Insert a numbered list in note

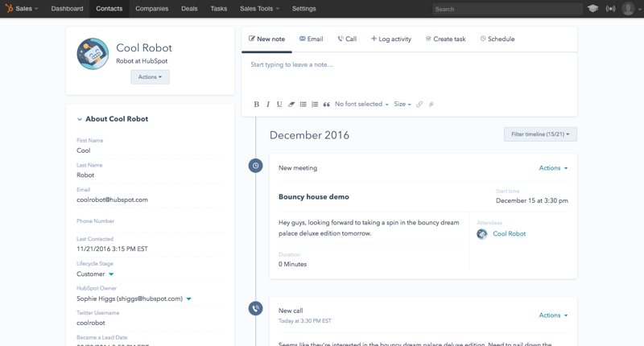click(315, 105)
